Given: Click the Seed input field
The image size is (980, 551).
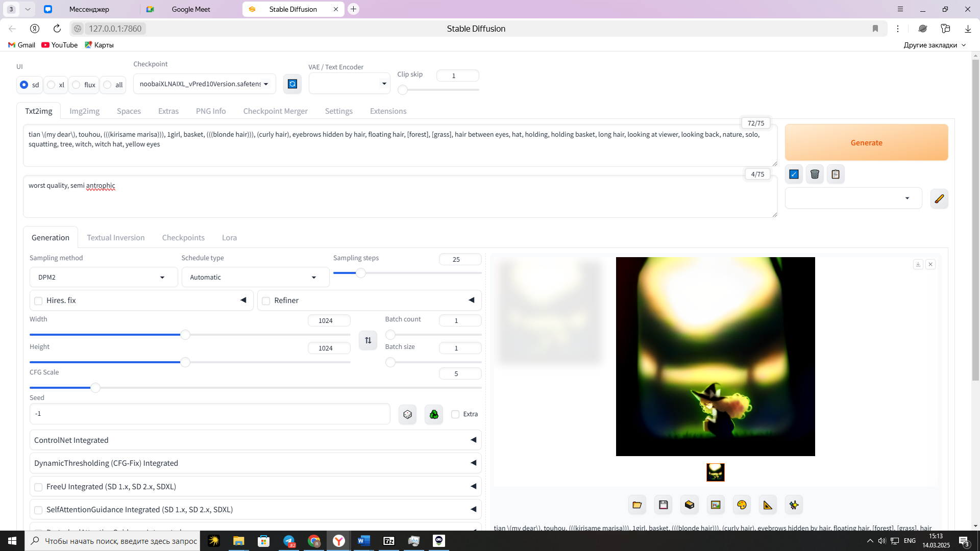Looking at the screenshot, I should coord(210,414).
